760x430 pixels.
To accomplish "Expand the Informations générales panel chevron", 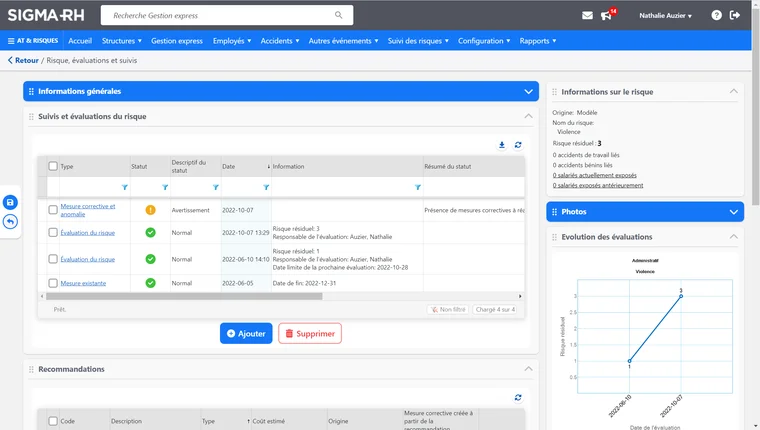I will coord(528,91).
